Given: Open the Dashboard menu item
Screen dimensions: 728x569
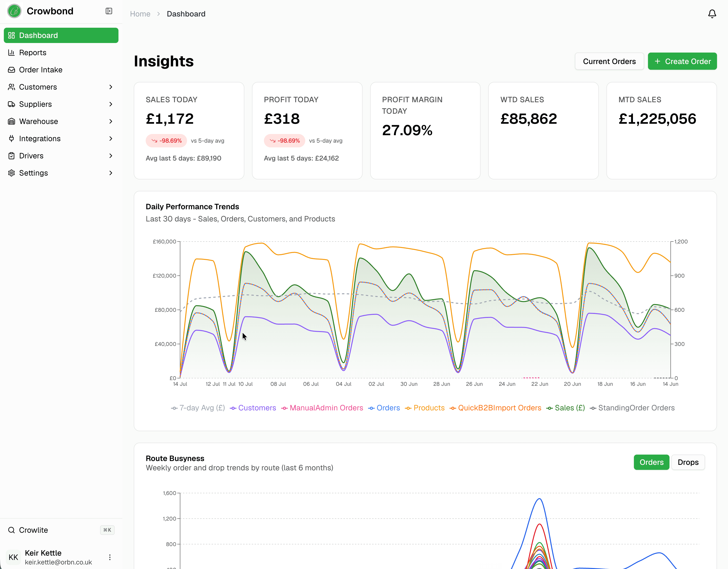Looking at the screenshot, I should click(x=61, y=35).
